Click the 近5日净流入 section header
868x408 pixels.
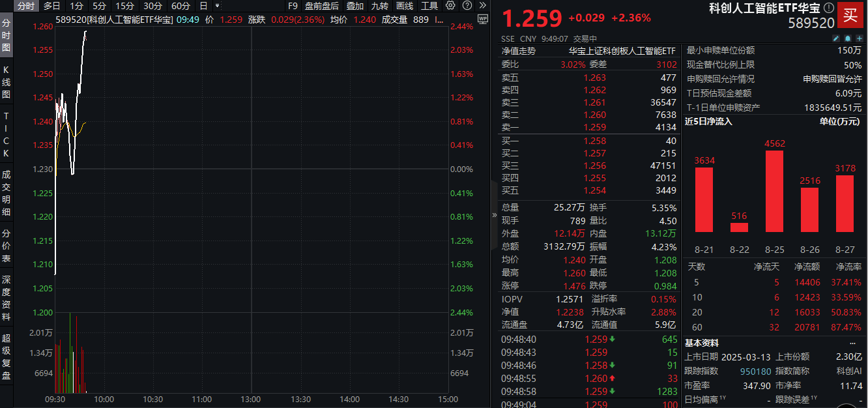(x=708, y=121)
